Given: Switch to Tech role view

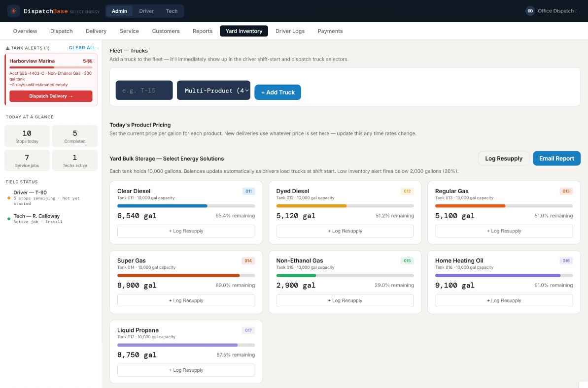Looking at the screenshot, I should click(172, 11).
